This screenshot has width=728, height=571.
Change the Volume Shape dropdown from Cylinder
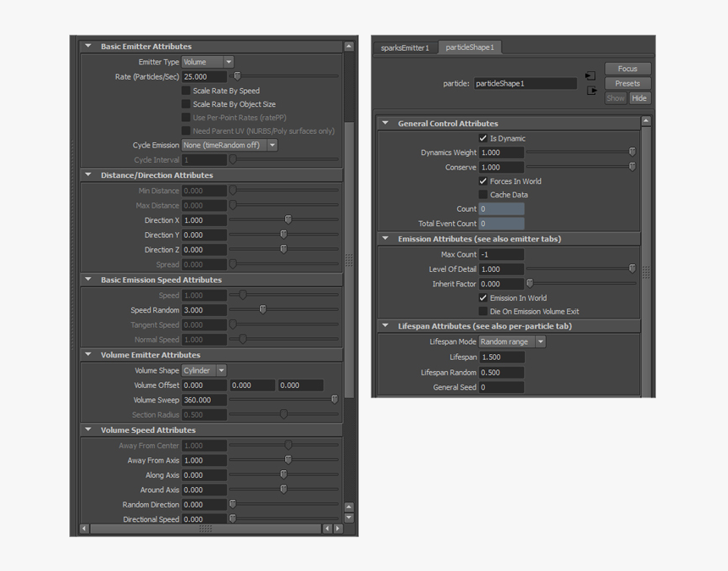[203, 370]
